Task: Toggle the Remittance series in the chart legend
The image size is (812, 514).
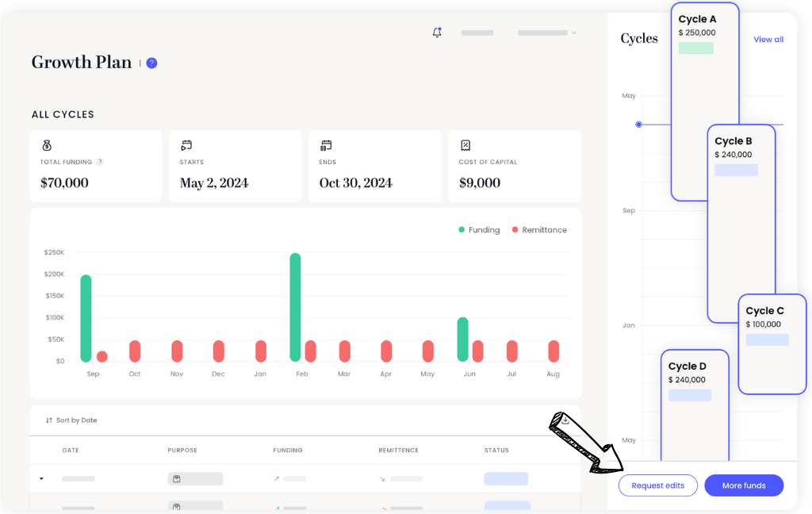Action: click(540, 229)
